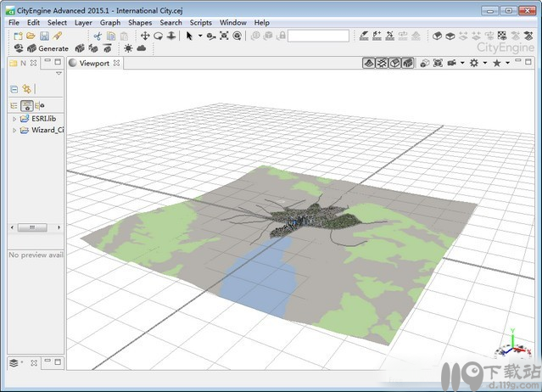Close the Navigator panel tab
The image size is (542, 392).
click(x=33, y=63)
